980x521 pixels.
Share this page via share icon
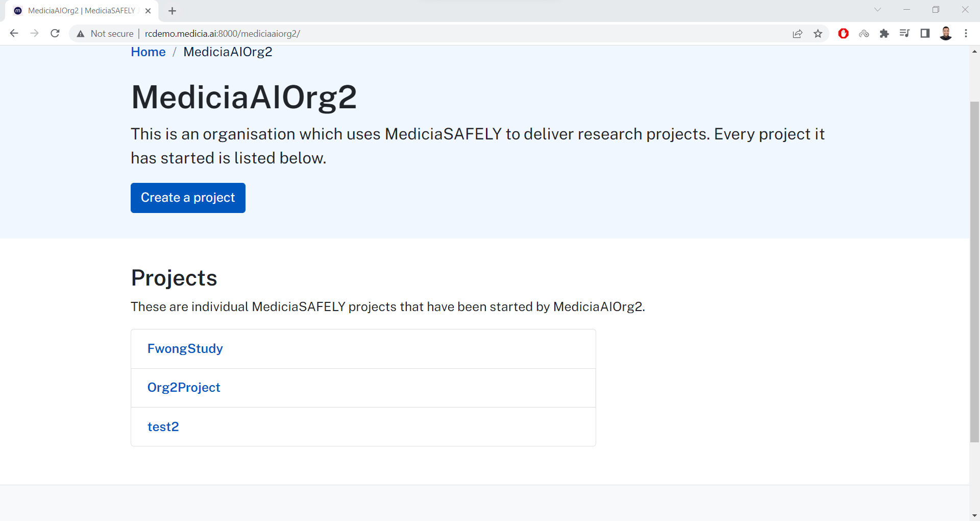pyautogui.click(x=797, y=34)
